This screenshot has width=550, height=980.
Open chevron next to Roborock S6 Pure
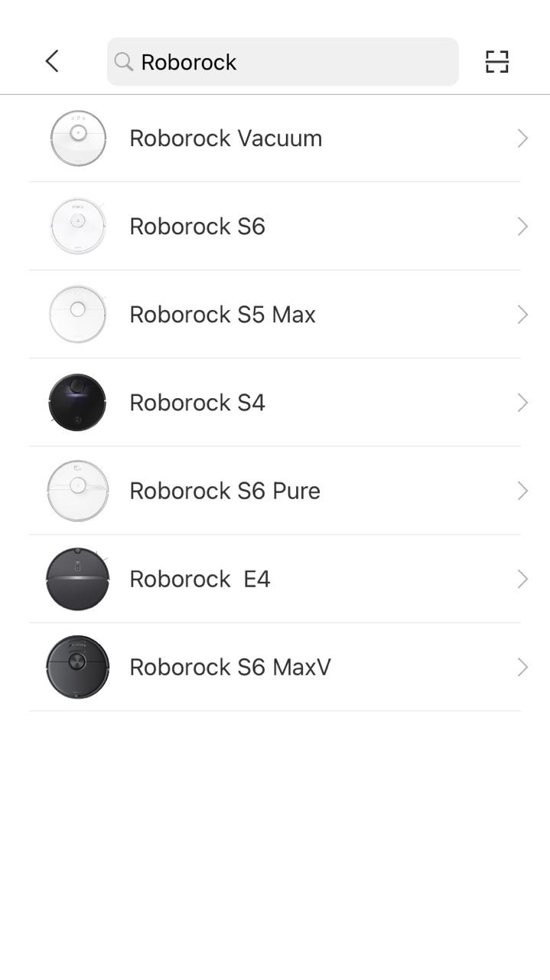point(522,491)
